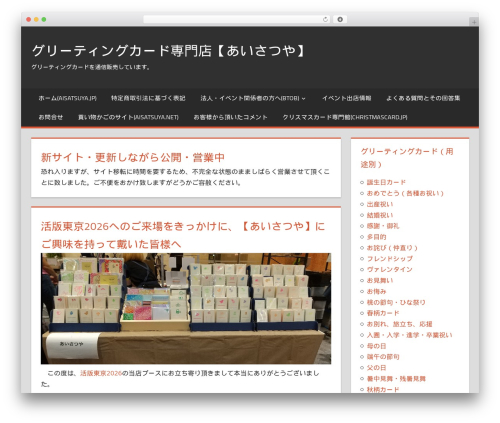Select the 出産祝い category

[380, 204]
